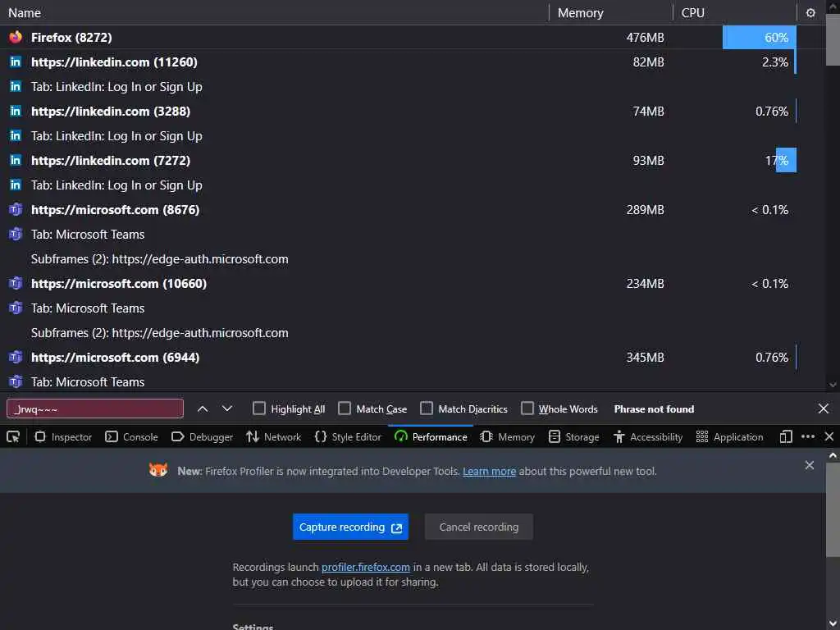Click Cancel recording button
The height and width of the screenshot is (630, 840).
point(479,527)
